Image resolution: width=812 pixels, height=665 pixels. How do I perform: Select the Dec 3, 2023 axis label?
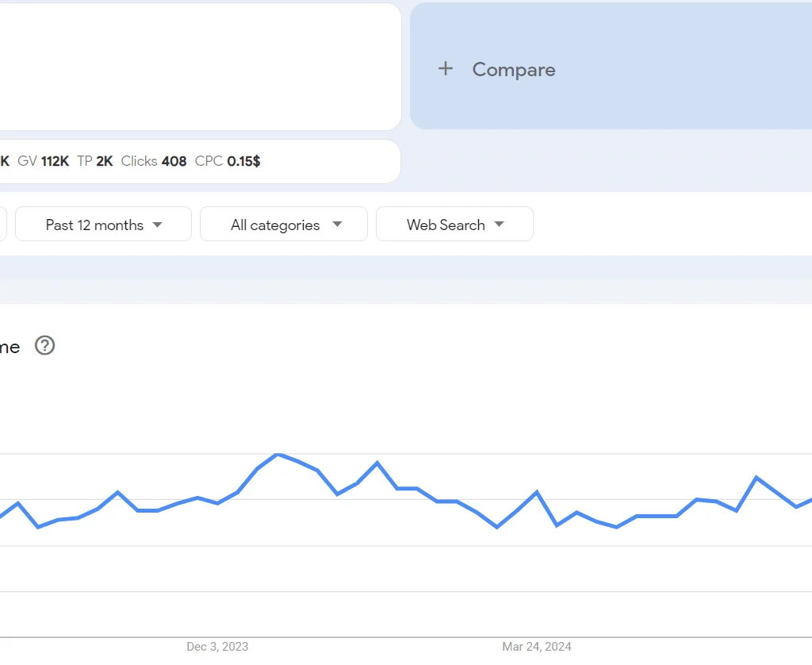click(x=217, y=647)
